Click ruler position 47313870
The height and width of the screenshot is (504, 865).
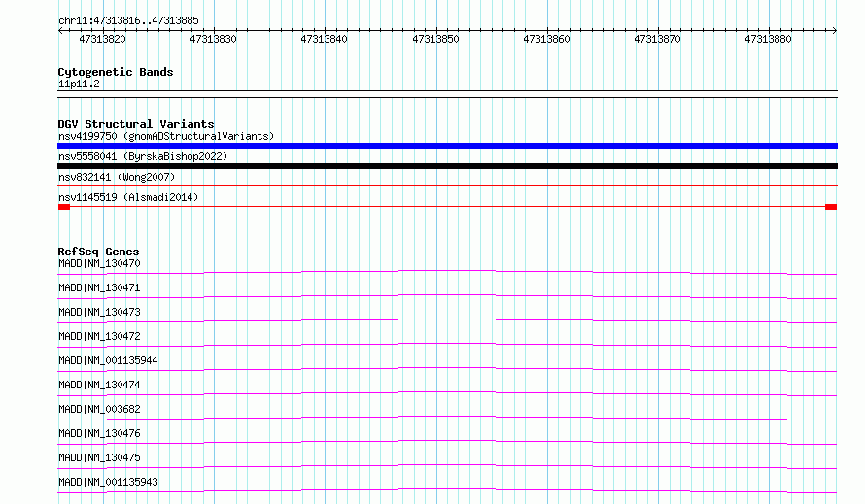[x=657, y=39]
